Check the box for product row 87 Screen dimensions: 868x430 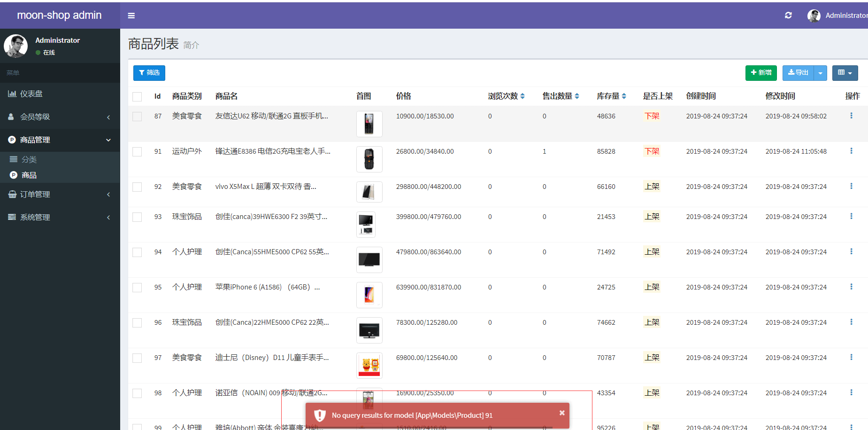click(x=137, y=117)
